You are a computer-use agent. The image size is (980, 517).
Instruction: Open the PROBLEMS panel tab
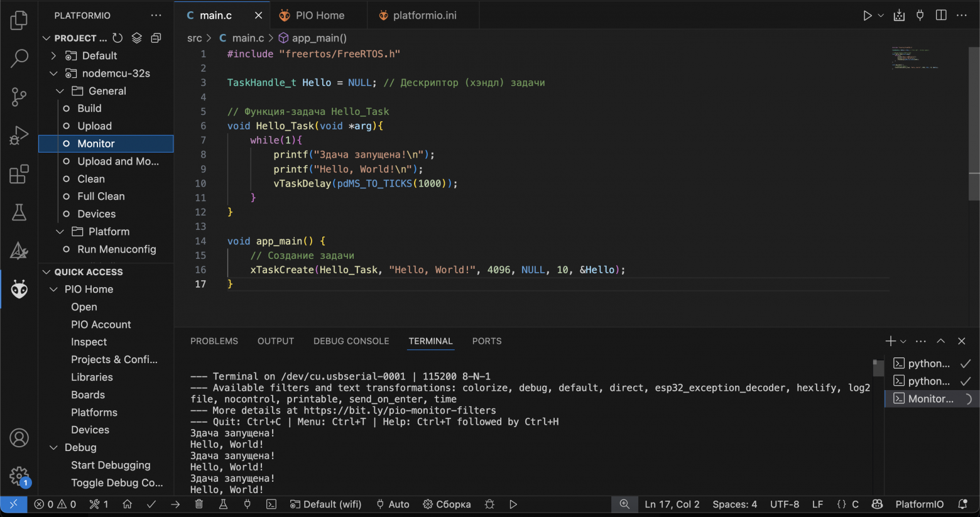point(214,341)
